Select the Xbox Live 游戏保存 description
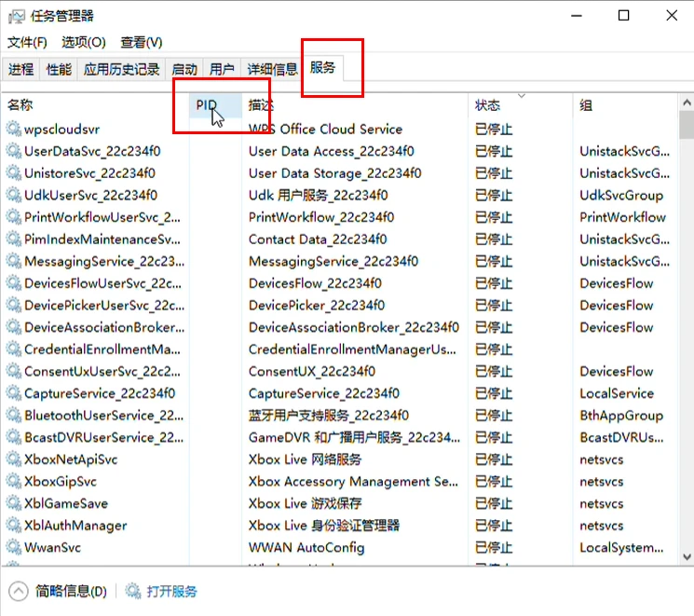Image resolution: width=694 pixels, height=616 pixels. pyautogui.click(x=305, y=503)
